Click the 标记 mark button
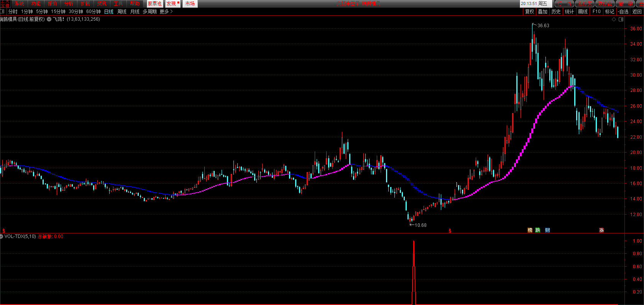 [x=609, y=11]
